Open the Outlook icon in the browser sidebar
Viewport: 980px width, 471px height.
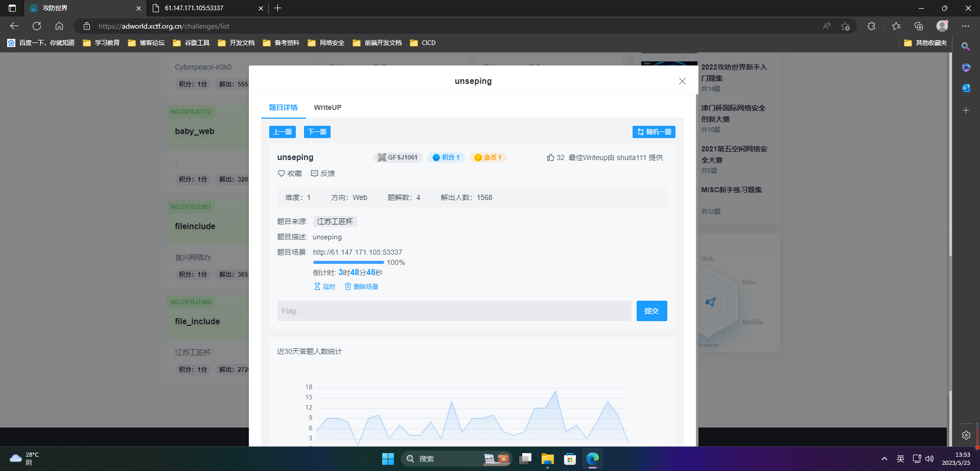point(966,88)
